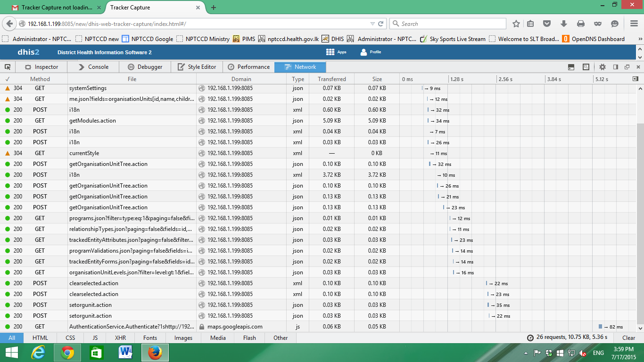The height and width of the screenshot is (362, 644).
Task: Open the DHIS2 Apps grid icon
Action: point(330,52)
